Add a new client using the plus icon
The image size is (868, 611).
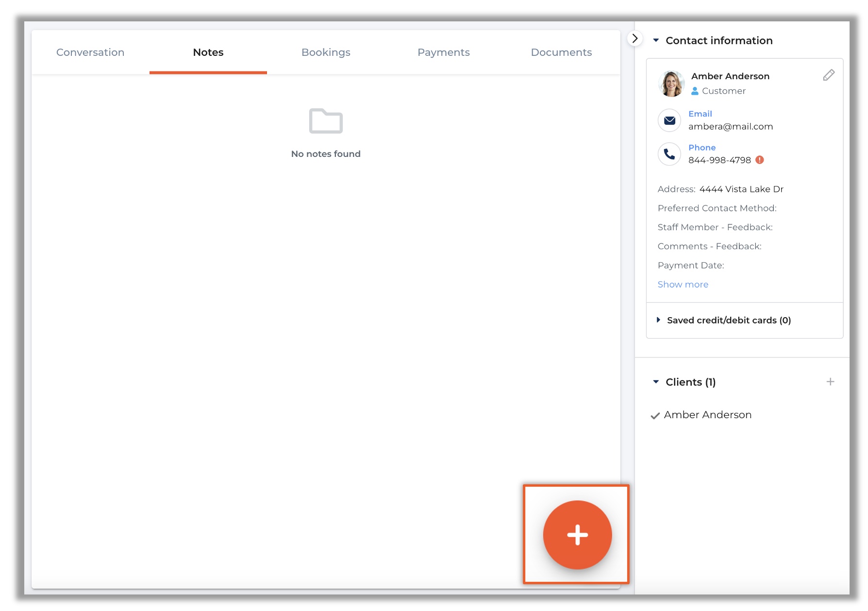(x=831, y=382)
